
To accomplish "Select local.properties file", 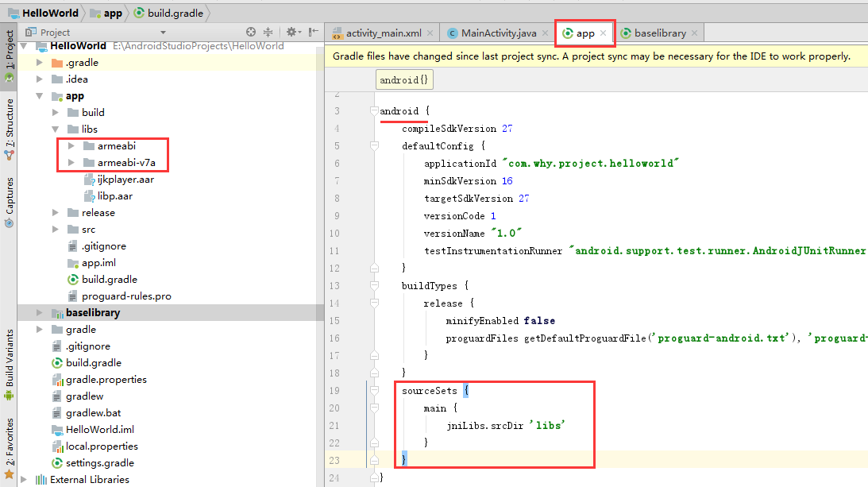I will (95, 446).
